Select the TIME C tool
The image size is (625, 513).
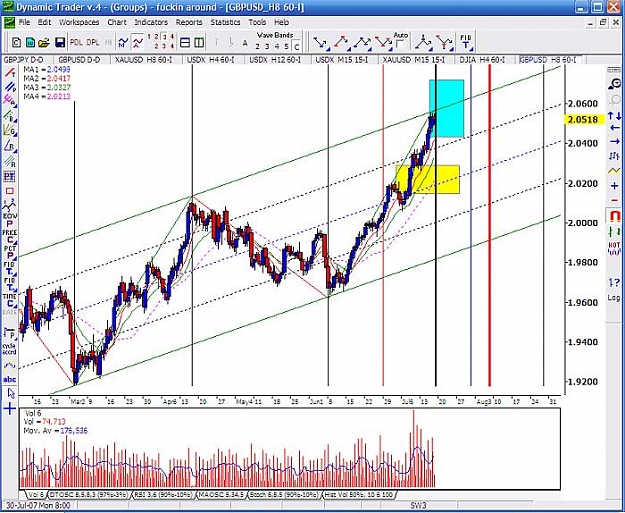(x=10, y=301)
